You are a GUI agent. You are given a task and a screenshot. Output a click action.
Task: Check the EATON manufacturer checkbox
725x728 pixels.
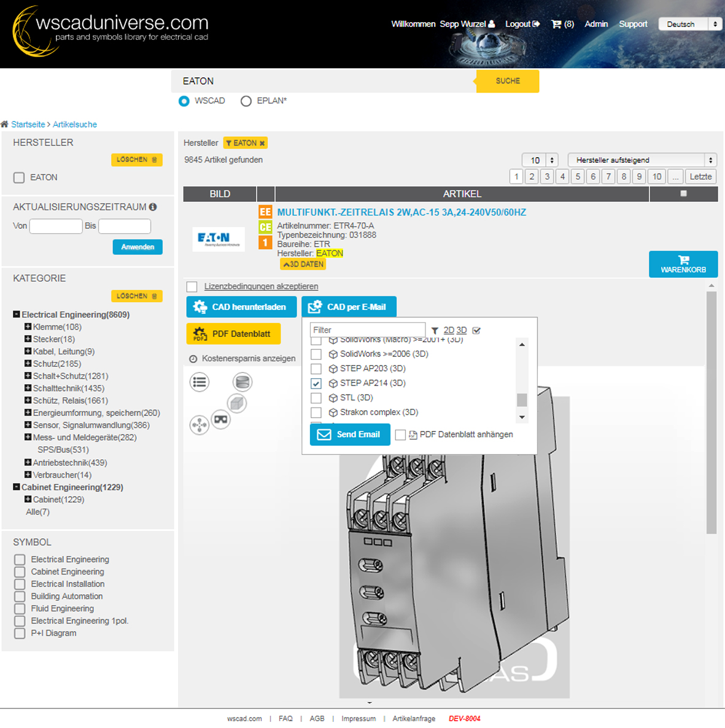[19, 177]
